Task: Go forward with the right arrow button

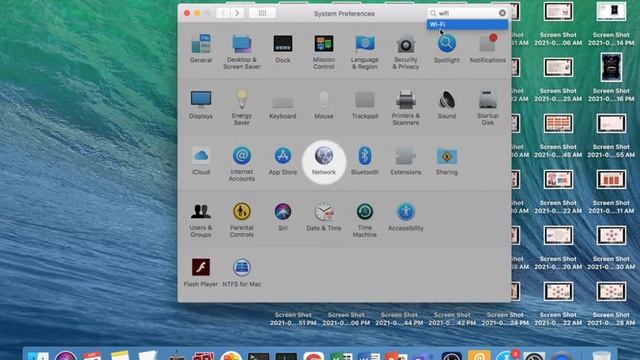Action: coord(237,13)
